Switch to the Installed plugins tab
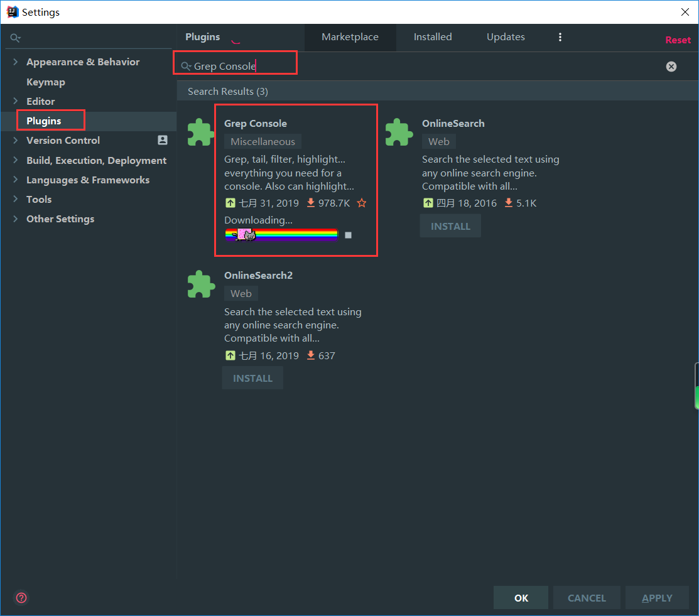The height and width of the screenshot is (616, 699). click(x=433, y=37)
